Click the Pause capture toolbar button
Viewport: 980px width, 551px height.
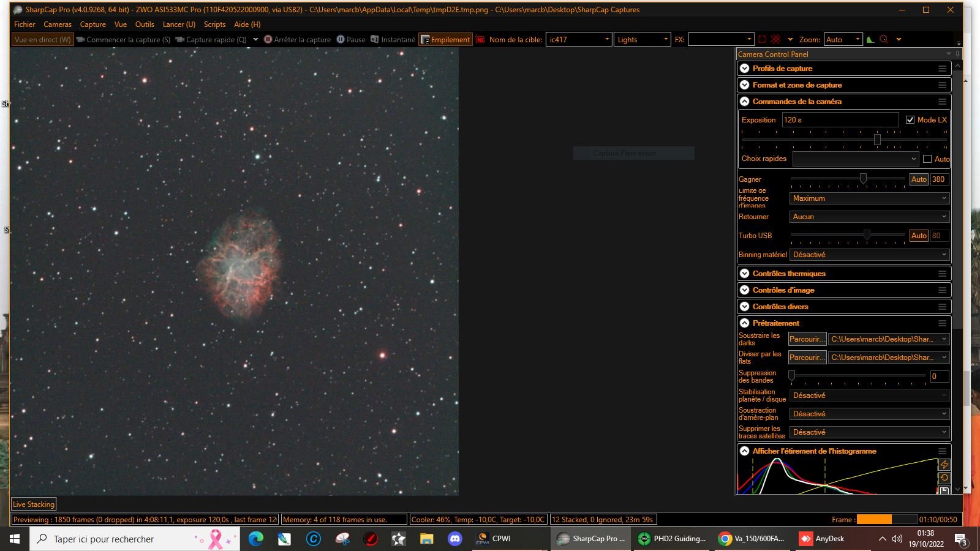tap(350, 39)
